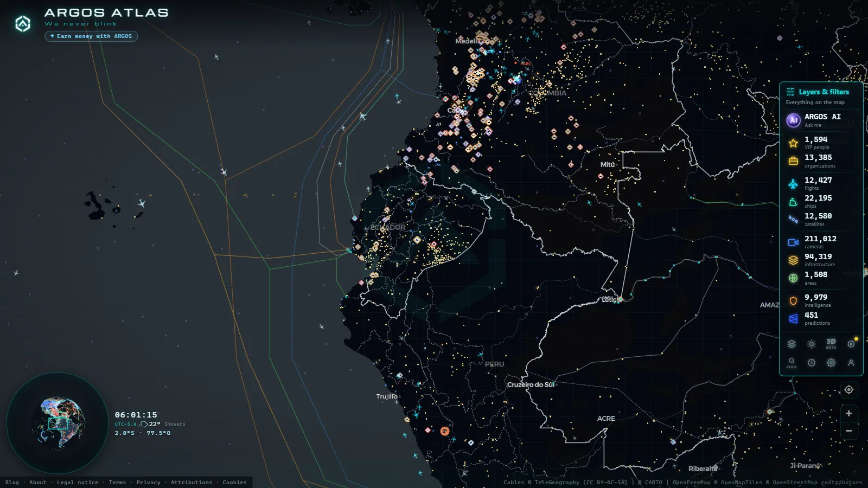The image size is (868, 488).
Task: Open search with Ctrl K icon
Action: (x=792, y=363)
